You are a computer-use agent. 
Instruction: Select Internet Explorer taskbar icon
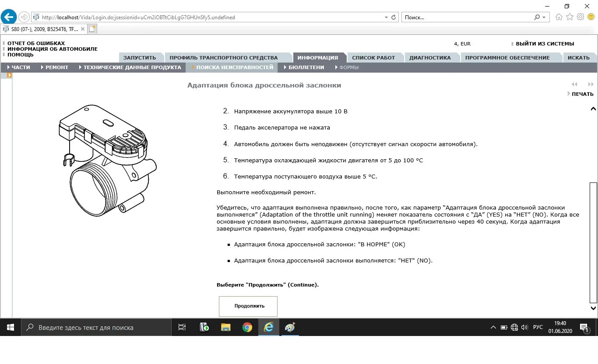pos(269,327)
